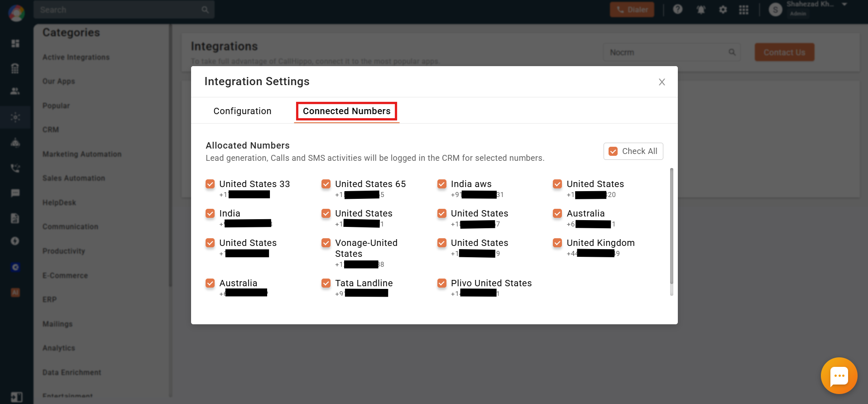Open the Analytics category
The image size is (868, 404).
pyautogui.click(x=59, y=348)
